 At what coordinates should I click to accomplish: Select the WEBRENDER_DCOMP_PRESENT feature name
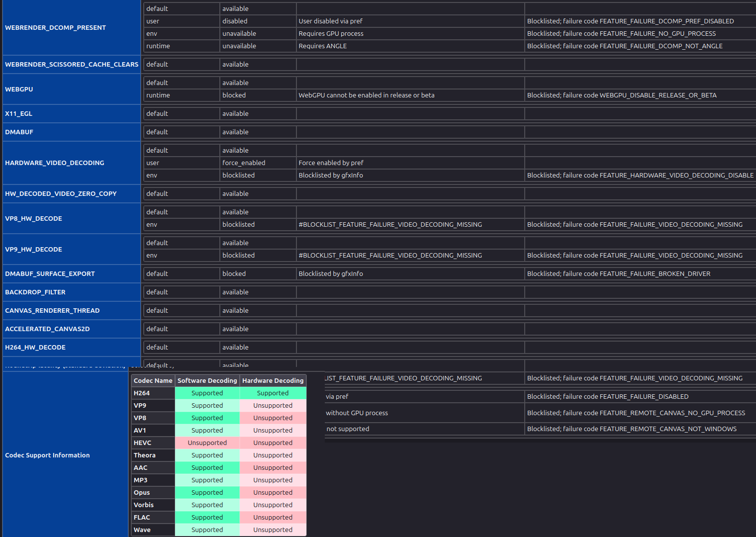(x=55, y=27)
